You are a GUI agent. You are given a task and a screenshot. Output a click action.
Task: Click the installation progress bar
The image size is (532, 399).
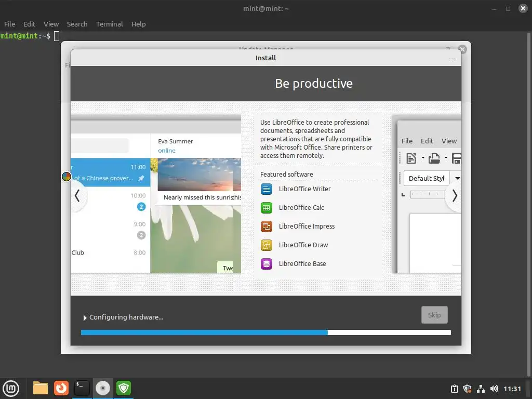coord(265,332)
